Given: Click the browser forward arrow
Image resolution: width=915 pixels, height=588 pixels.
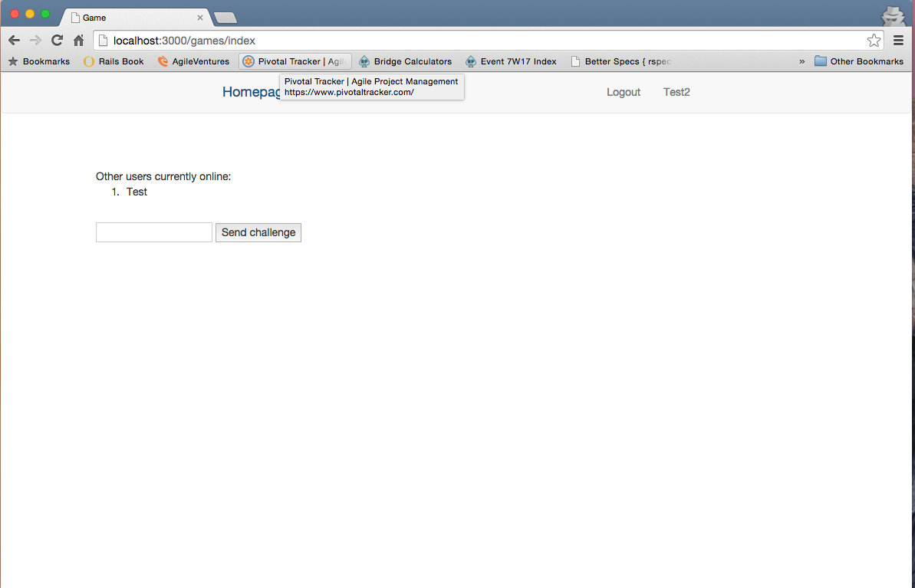Looking at the screenshot, I should coord(35,41).
